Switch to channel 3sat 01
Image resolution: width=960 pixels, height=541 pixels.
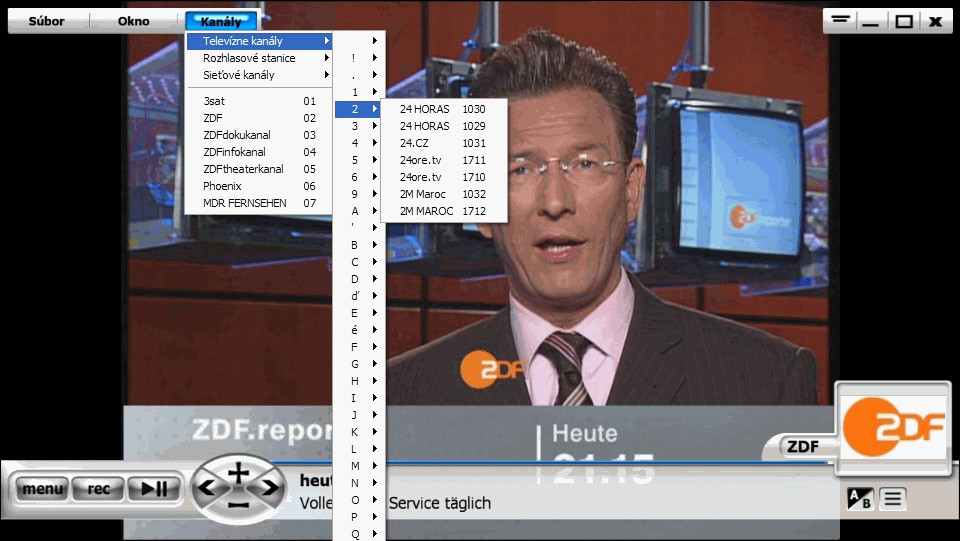point(260,101)
